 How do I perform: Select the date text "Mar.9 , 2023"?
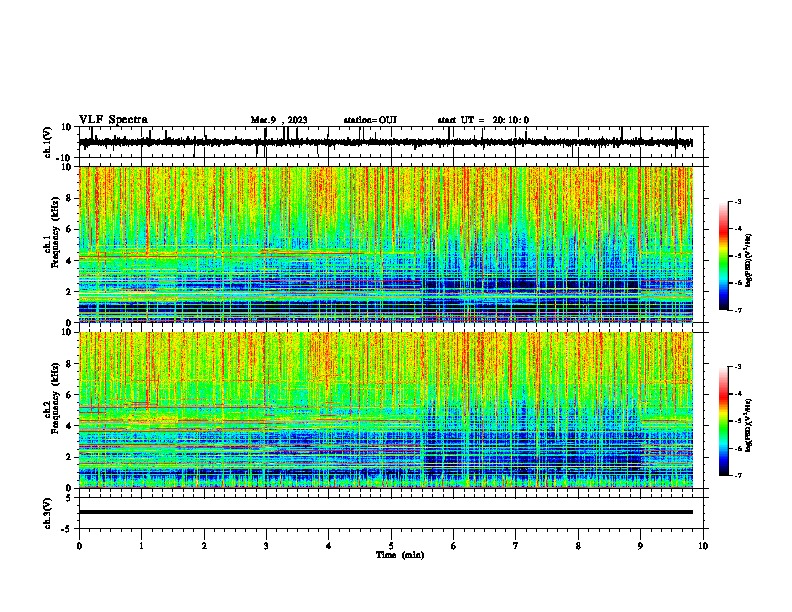(x=279, y=120)
